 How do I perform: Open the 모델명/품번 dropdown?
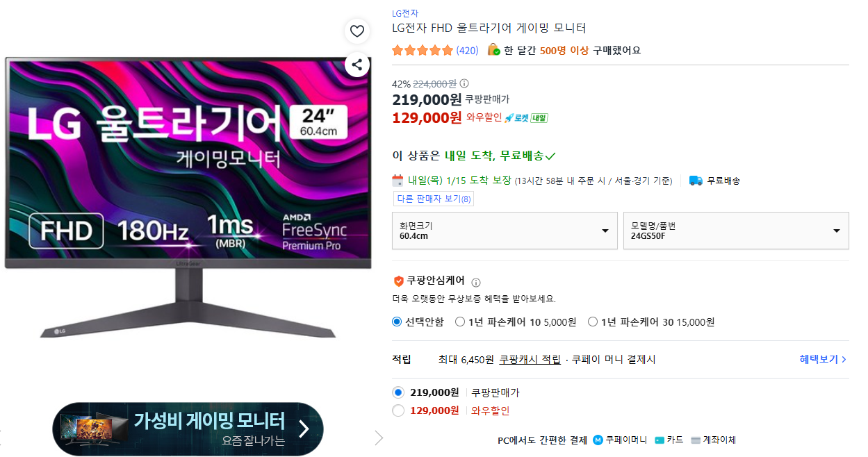click(735, 231)
